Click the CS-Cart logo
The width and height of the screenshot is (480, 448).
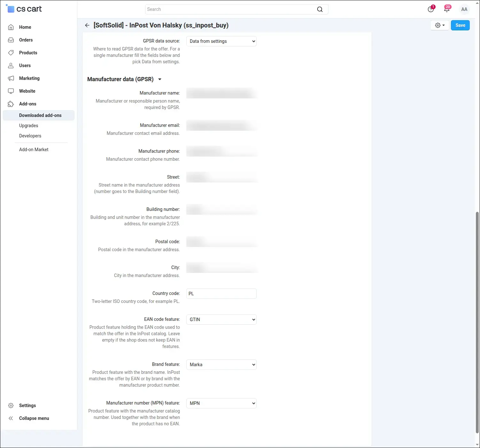(x=24, y=9)
